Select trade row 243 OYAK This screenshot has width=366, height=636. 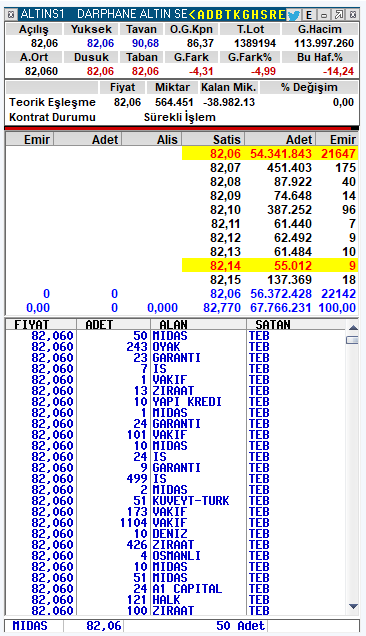[176, 347]
